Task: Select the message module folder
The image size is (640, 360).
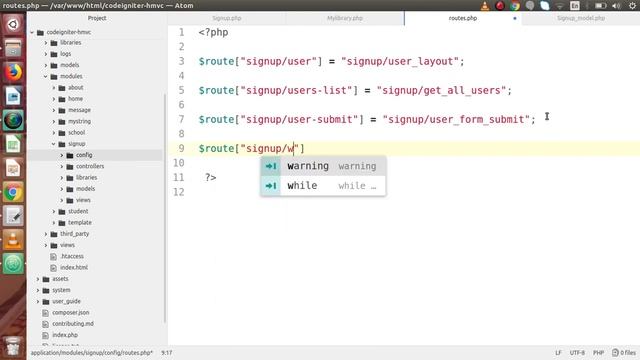Action: point(80,110)
